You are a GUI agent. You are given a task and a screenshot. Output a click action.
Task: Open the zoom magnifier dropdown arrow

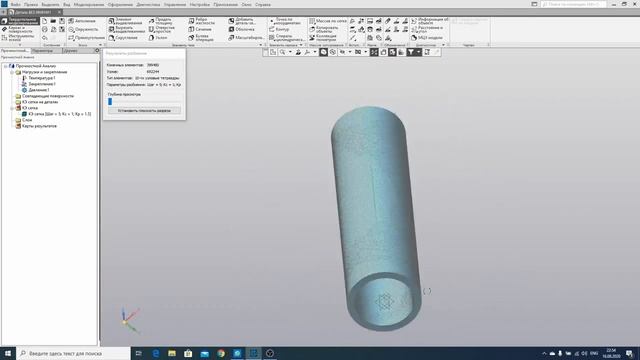pos(290,52)
